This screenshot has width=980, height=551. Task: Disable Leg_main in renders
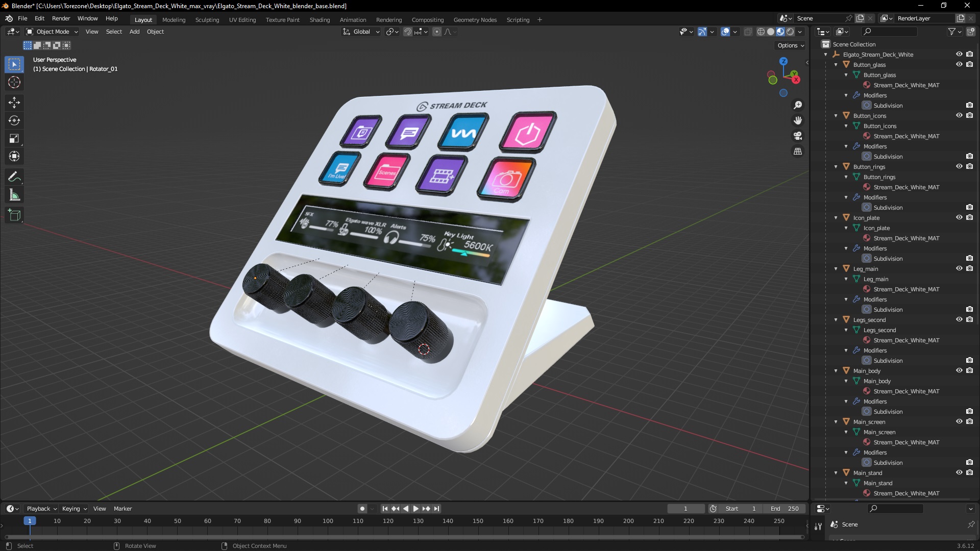pos(969,269)
